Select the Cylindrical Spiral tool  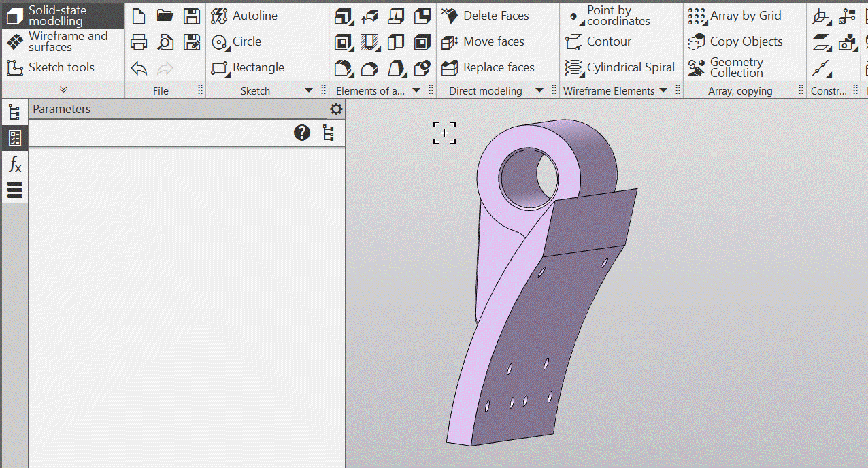pos(620,68)
